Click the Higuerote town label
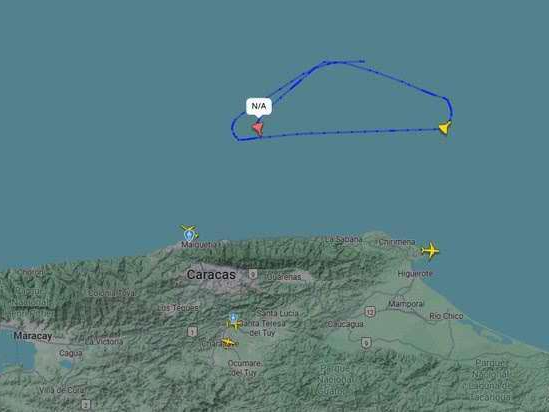This screenshot has width=549, height=412. (415, 273)
